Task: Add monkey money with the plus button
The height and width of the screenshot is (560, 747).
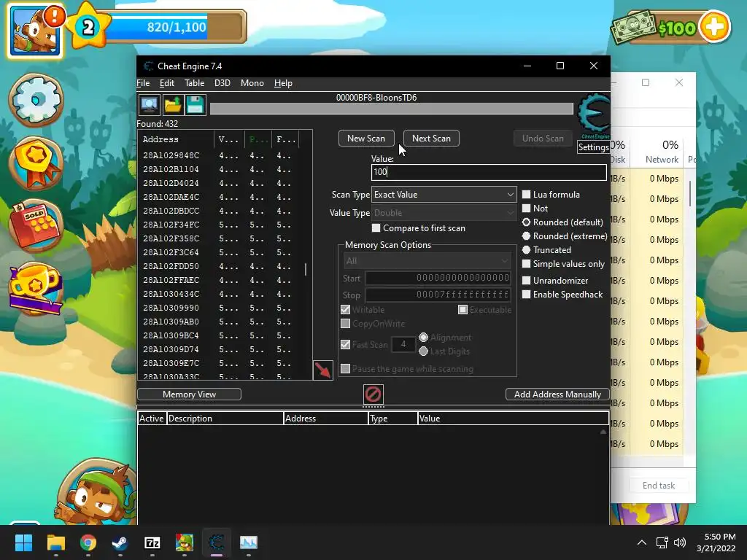Action: pos(714,27)
